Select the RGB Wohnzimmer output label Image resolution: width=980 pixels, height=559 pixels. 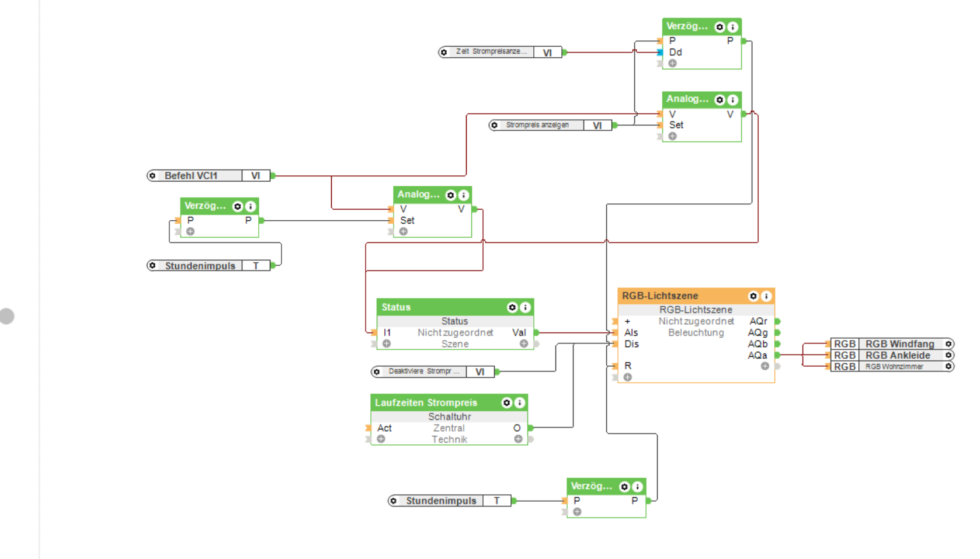coord(894,367)
